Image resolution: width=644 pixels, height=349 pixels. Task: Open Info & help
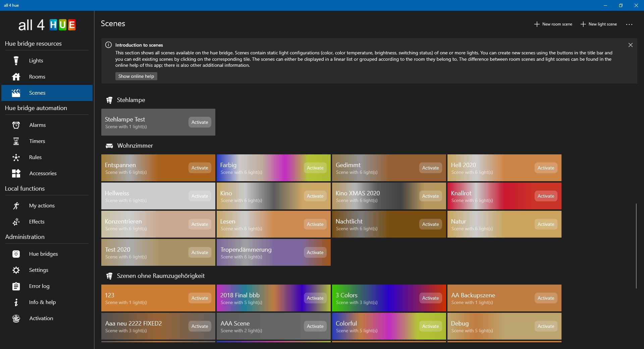tap(42, 302)
